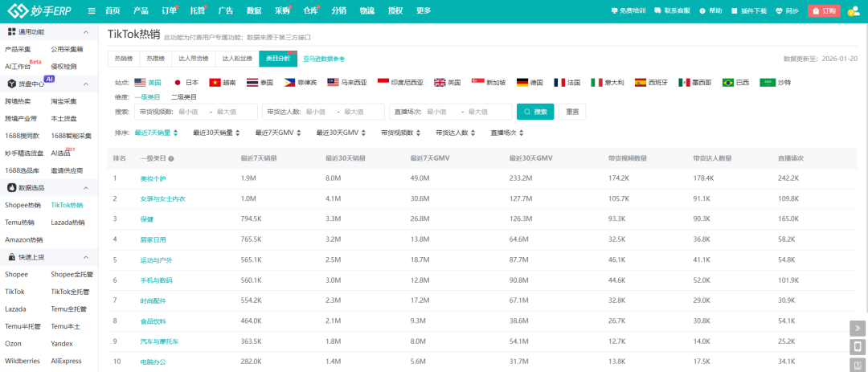Viewport: 868px width, 372px height.
Task: Sort by 带货达人数
Action: (x=455, y=133)
